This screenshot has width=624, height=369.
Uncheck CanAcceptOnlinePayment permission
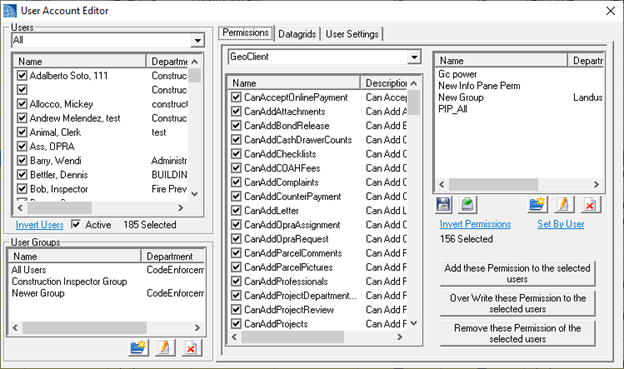(x=236, y=97)
